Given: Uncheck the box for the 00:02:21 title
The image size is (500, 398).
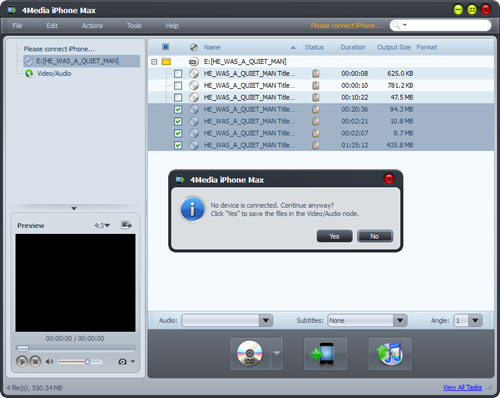Looking at the screenshot, I should tap(178, 121).
